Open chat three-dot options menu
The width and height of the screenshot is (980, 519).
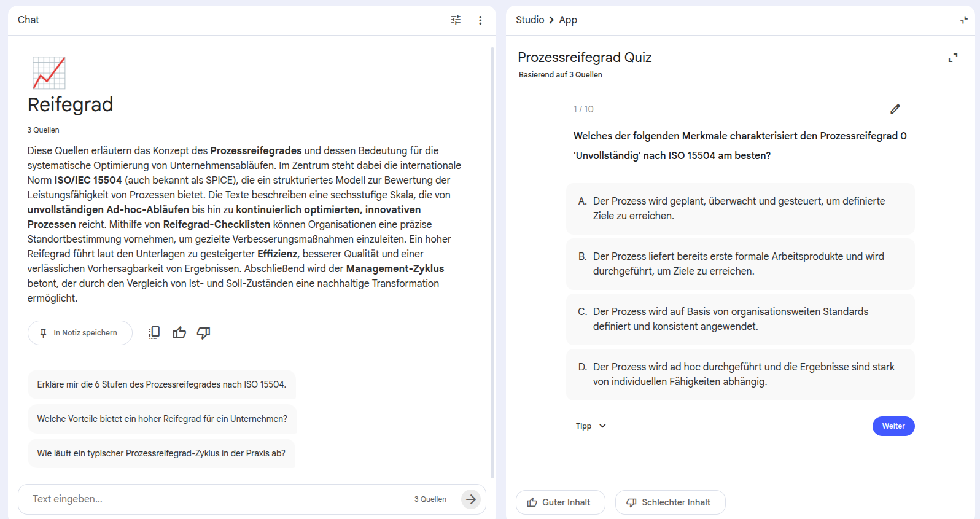coord(480,20)
